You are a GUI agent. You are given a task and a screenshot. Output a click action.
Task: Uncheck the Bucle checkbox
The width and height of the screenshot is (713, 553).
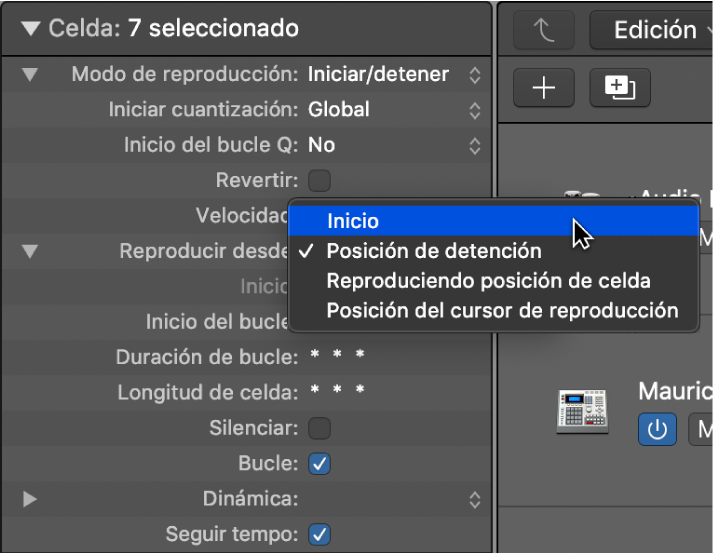coord(319,464)
